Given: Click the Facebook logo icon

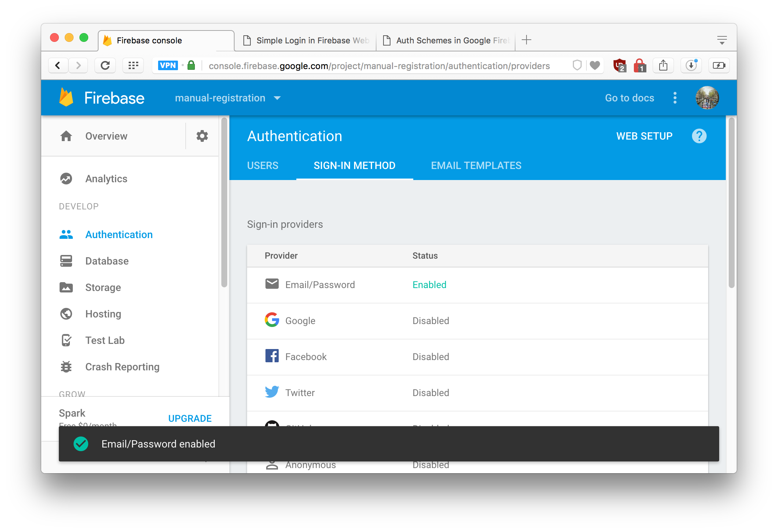Looking at the screenshot, I should [x=272, y=356].
